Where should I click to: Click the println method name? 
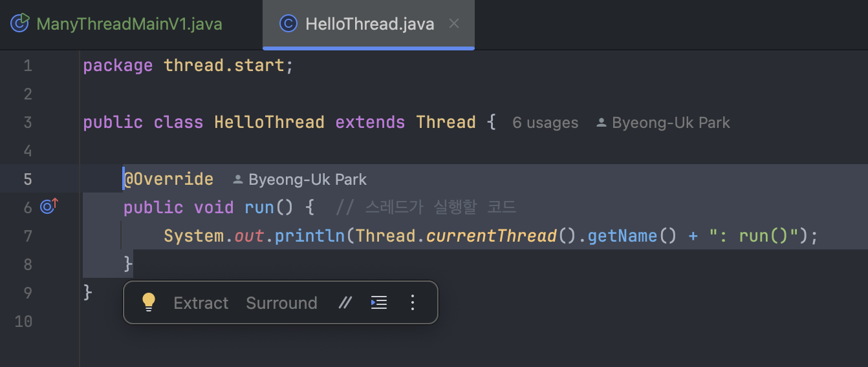click(310, 236)
